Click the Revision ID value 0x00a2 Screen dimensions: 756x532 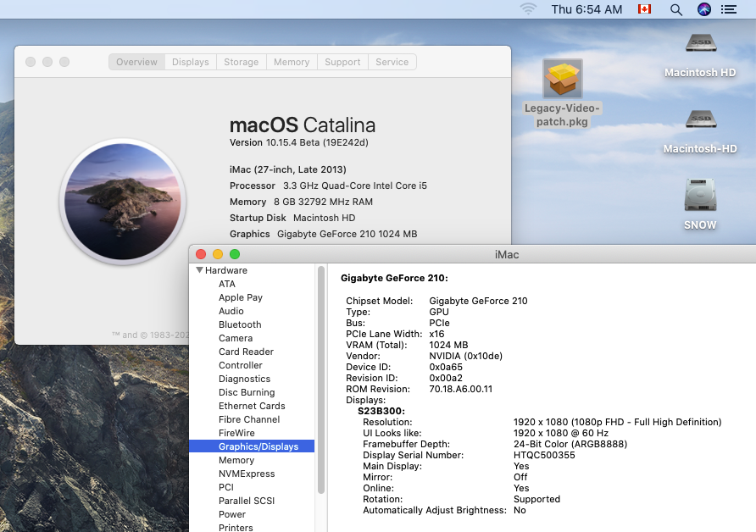[446, 378]
